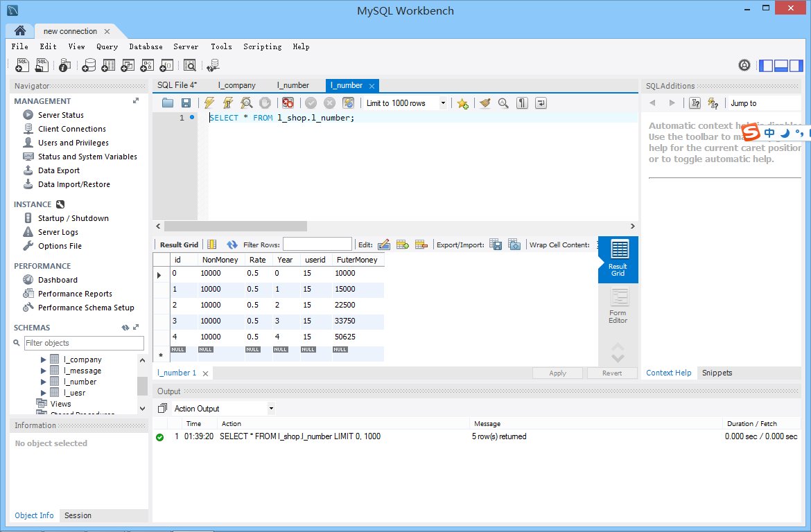This screenshot has height=532, width=811.
Task: Toggle right sidebar panel visibility
Action: click(x=796, y=65)
